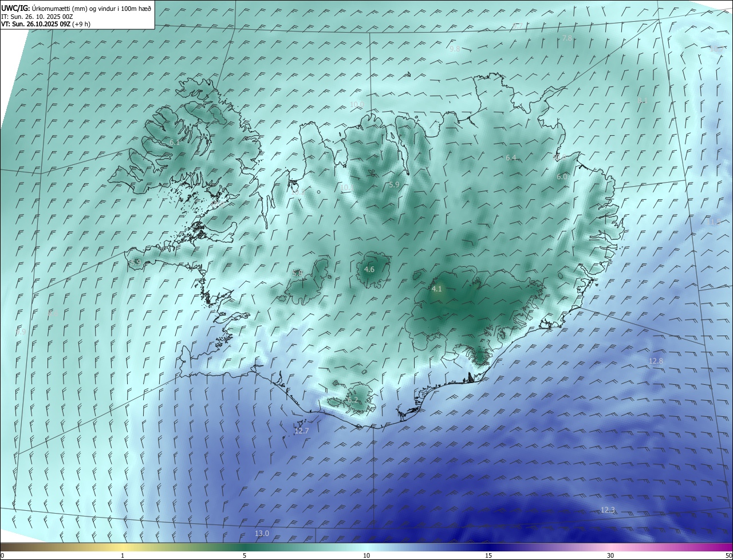
Task: Click the precipitable water colour scale bar
Action: click(366, 547)
